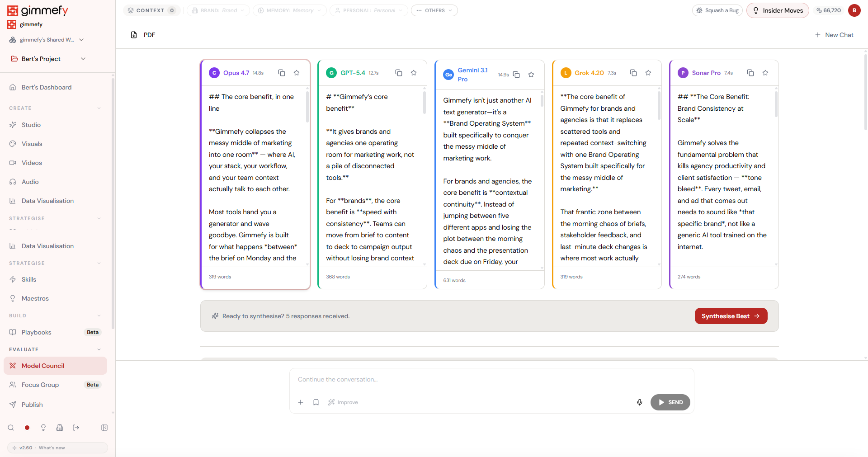This screenshot has height=457, width=868.
Task: Copy the GPT-5.4 response
Action: tap(399, 73)
